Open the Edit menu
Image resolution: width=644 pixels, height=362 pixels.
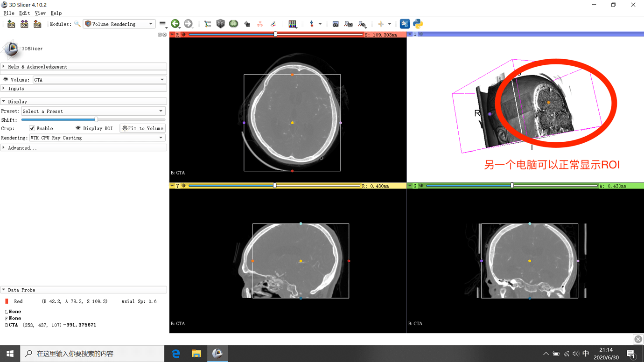[24, 13]
